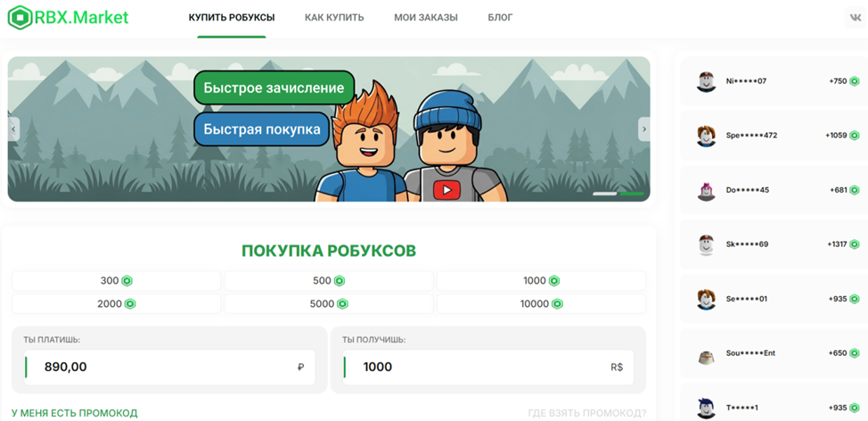
Task: Click the RBX.Market logo
Action: pyautogui.click(x=68, y=17)
